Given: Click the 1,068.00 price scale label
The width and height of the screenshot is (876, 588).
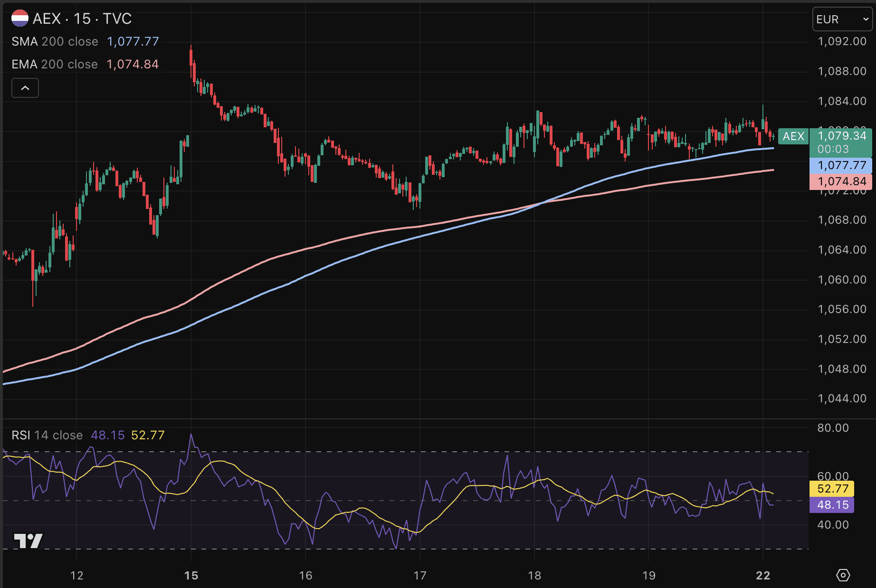Looking at the screenshot, I should click(x=842, y=220).
